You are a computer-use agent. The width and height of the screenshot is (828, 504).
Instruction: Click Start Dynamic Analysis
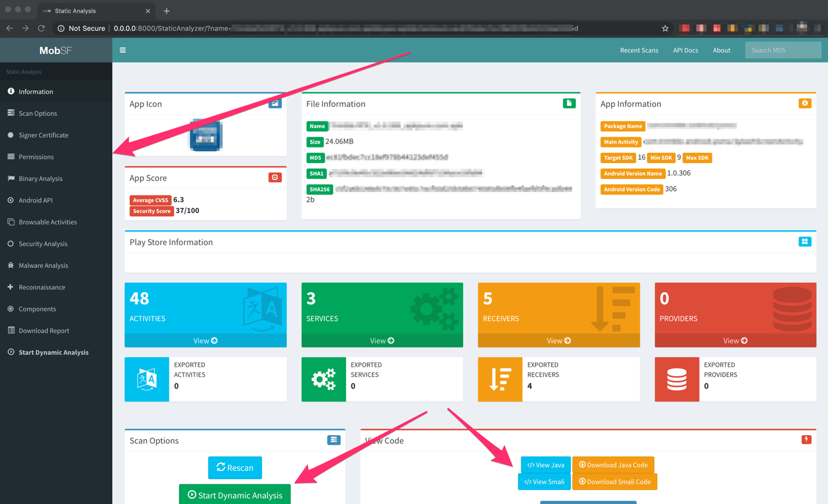[235, 494]
